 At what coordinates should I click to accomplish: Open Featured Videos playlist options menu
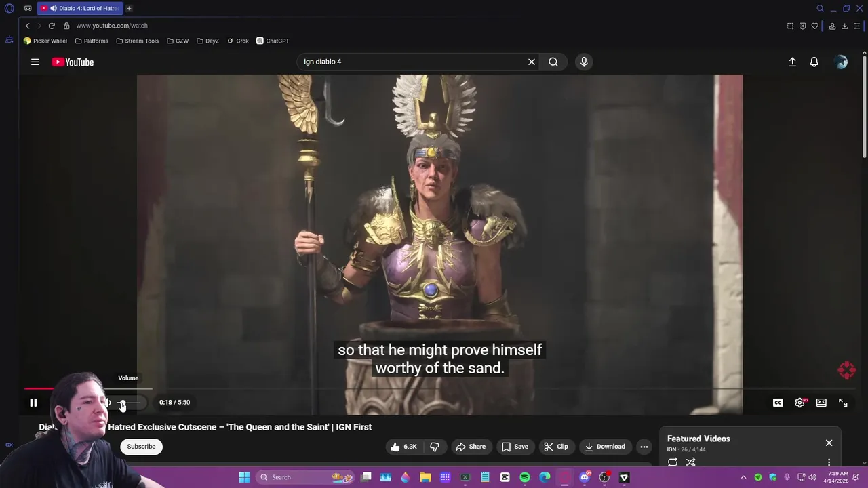(829, 462)
